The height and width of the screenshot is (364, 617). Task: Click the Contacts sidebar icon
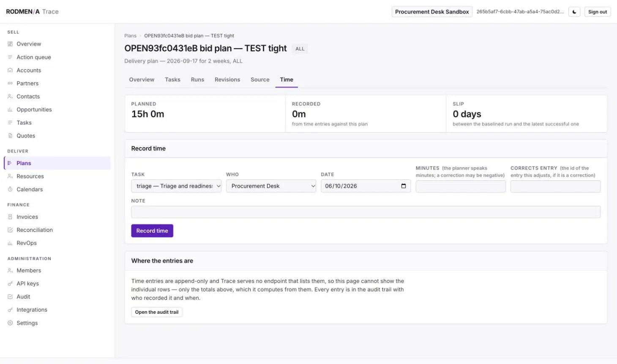10,96
